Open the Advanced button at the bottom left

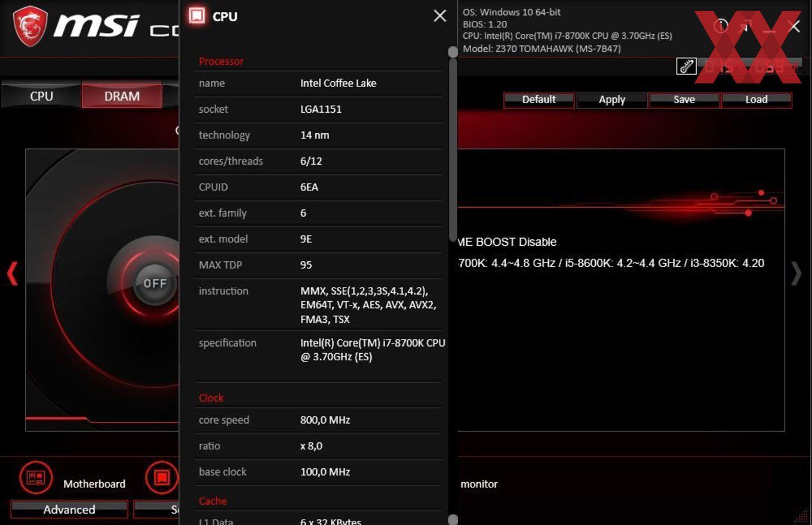point(69,509)
